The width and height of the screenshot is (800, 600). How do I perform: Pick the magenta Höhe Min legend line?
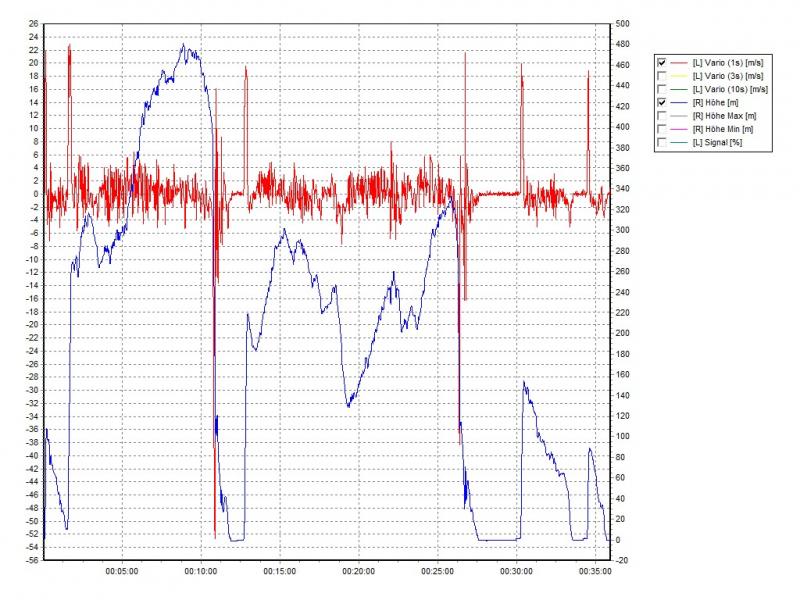(x=679, y=130)
